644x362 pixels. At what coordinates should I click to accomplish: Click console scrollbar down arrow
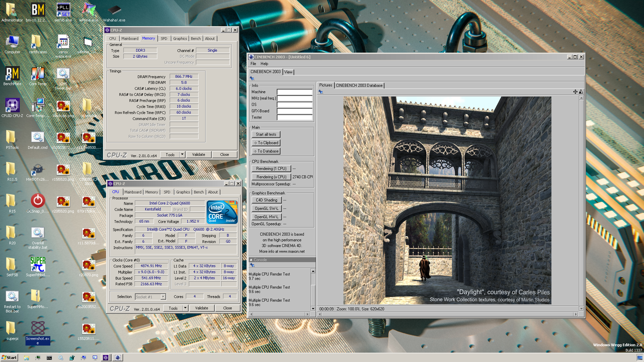click(313, 309)
